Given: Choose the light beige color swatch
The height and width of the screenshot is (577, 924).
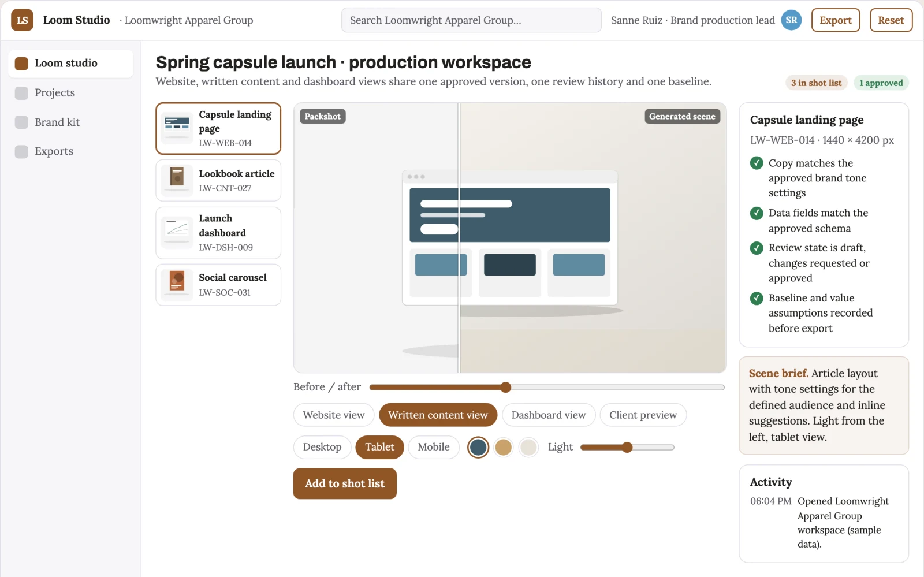Looking at the screenshot, I should (528, 448).
